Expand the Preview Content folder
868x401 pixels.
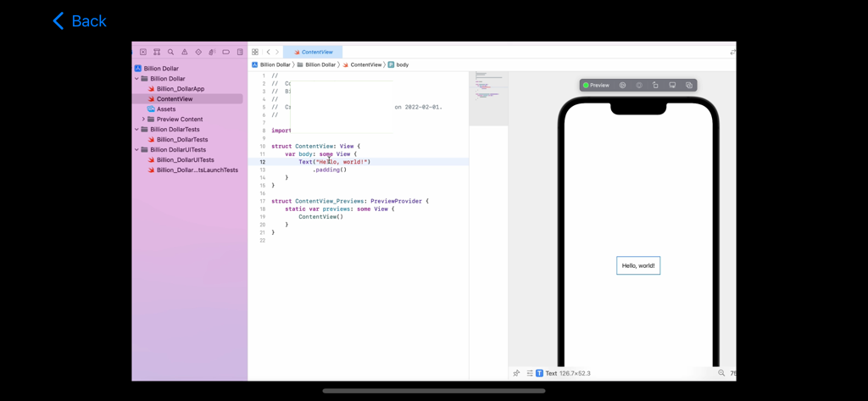tap(143, 119)
